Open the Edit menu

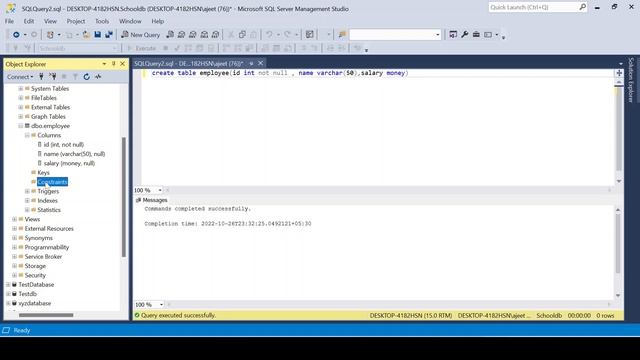(29, 21)
